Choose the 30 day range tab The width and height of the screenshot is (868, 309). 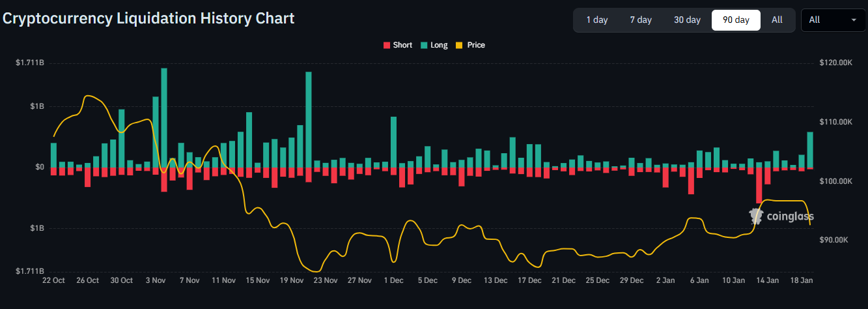point(687,20)
